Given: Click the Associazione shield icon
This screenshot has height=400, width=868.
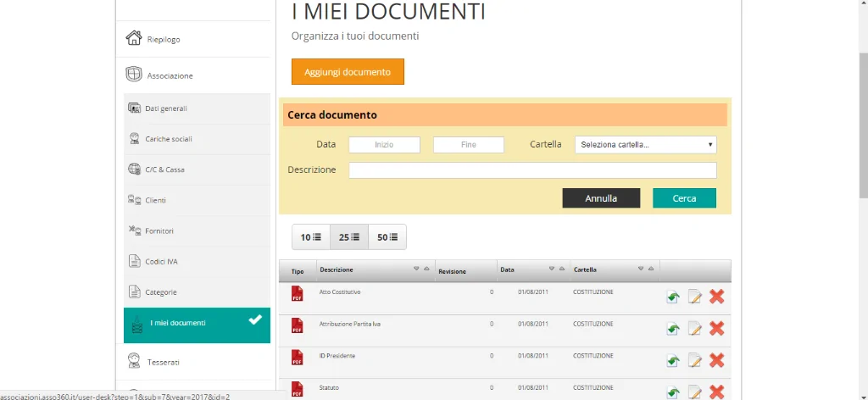Looking at the screenshot, I should (x=133, y=74).
